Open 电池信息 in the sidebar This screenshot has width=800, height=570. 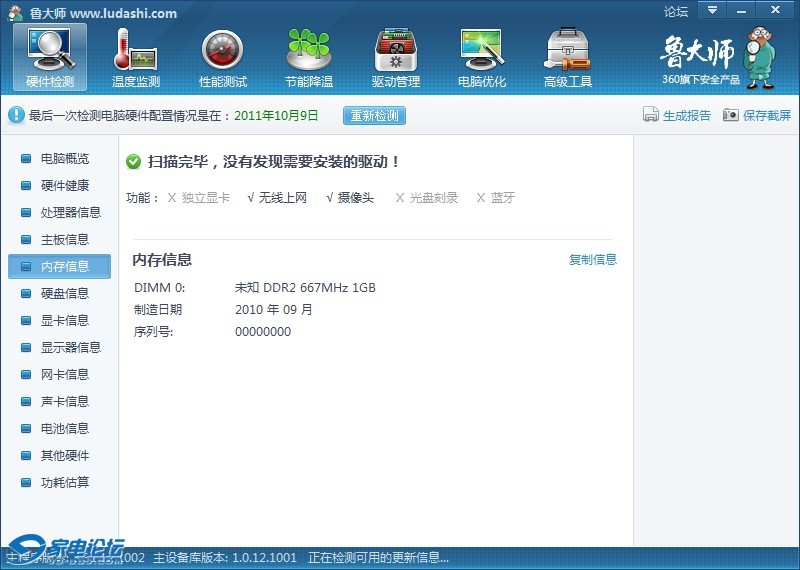point(64,429)
